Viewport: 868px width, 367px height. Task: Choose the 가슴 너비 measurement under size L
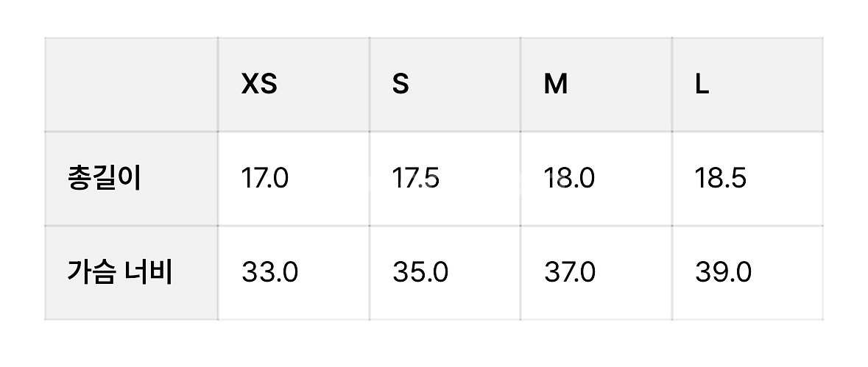pyautogui.click(x=723, y=273)
